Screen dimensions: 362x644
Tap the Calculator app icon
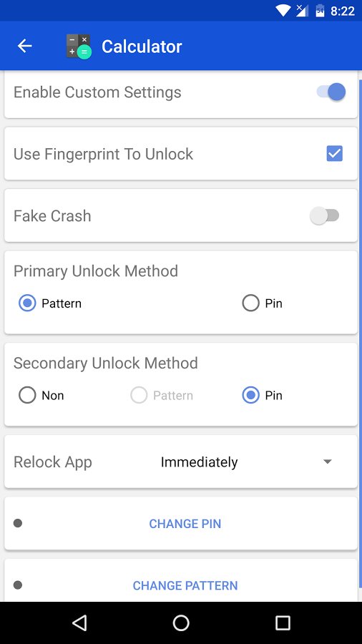coord(79,47)
